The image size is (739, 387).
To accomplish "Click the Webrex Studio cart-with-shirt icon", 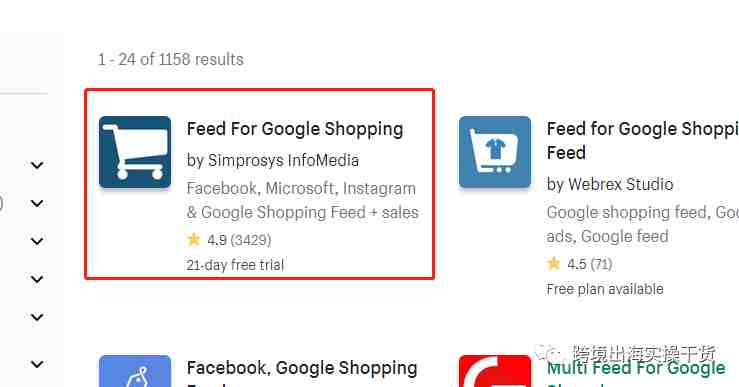I will 495,152.
